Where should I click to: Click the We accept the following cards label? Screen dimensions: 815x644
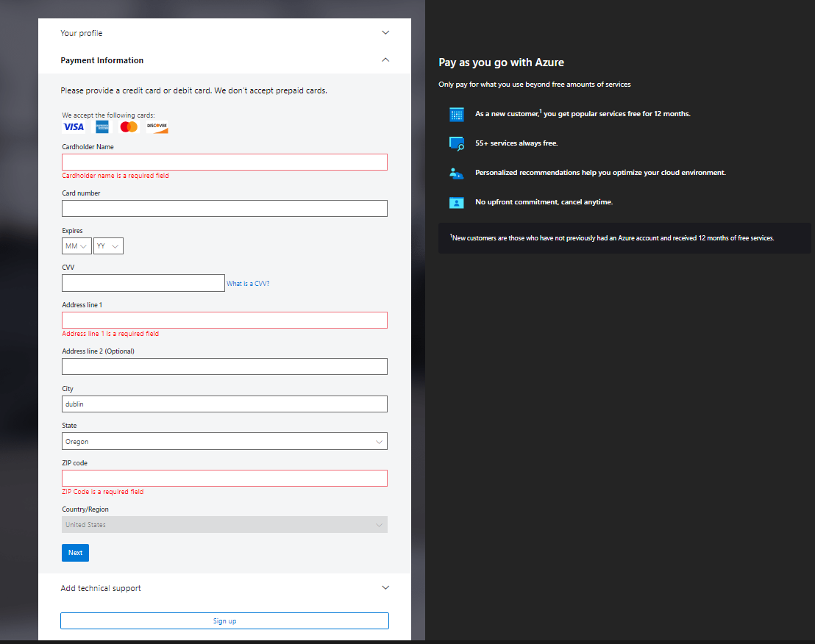pos(108,115)
